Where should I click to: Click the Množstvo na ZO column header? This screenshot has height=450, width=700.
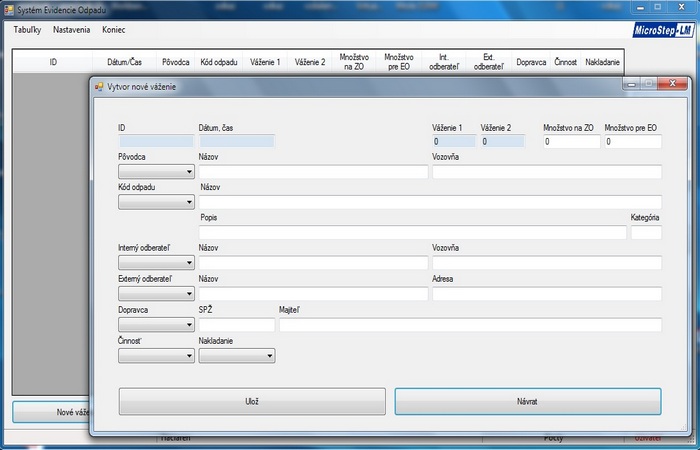click(354, 62)
